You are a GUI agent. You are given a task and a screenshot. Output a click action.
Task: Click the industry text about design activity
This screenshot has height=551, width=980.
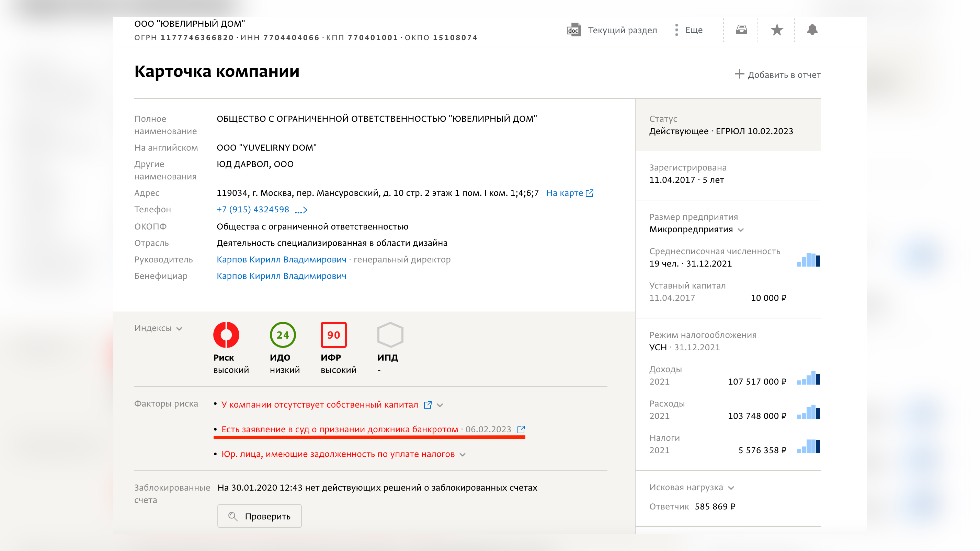coord(332,243)
